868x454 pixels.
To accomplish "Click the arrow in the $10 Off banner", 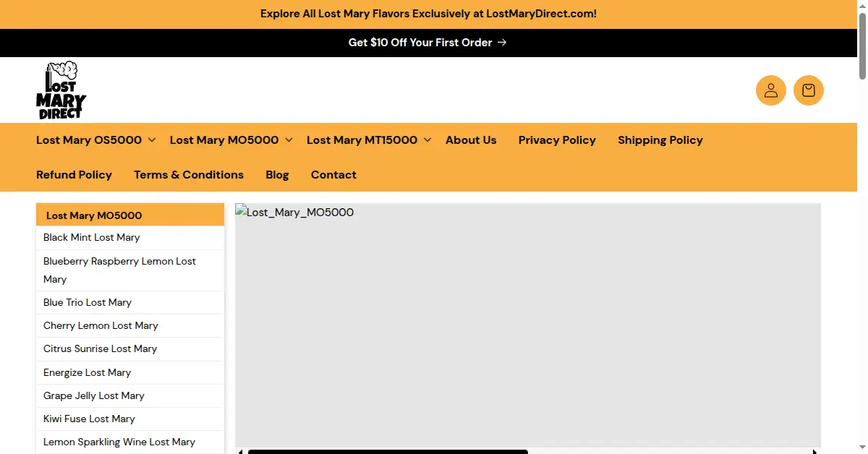I will pyautogui.click(x=503, y=43).
